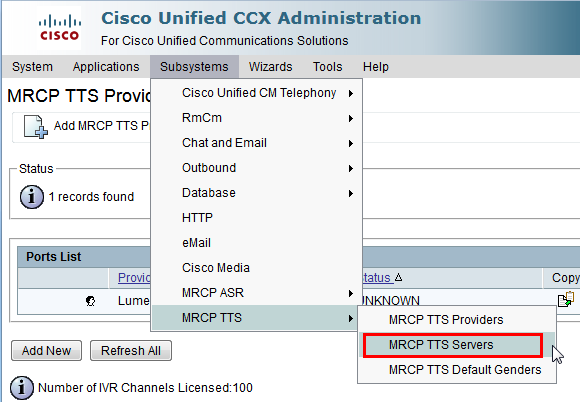Click info icon beside IVR Channels Licensed
580x402 pixels.
(21, 388)
